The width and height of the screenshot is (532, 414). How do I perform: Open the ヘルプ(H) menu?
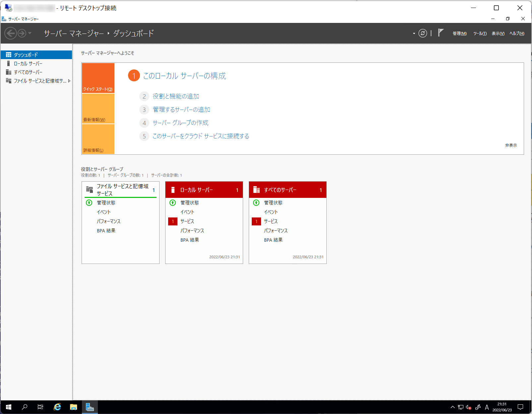(x=517, y=34)
